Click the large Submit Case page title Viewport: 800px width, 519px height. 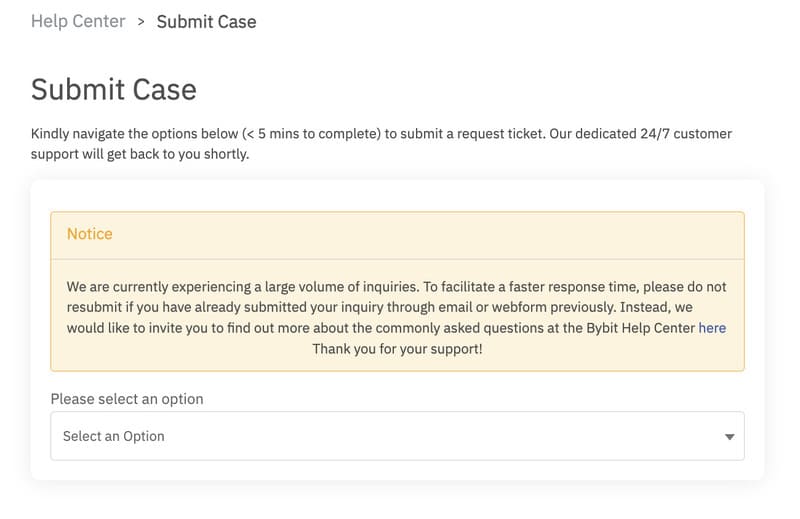coord(114,90)
